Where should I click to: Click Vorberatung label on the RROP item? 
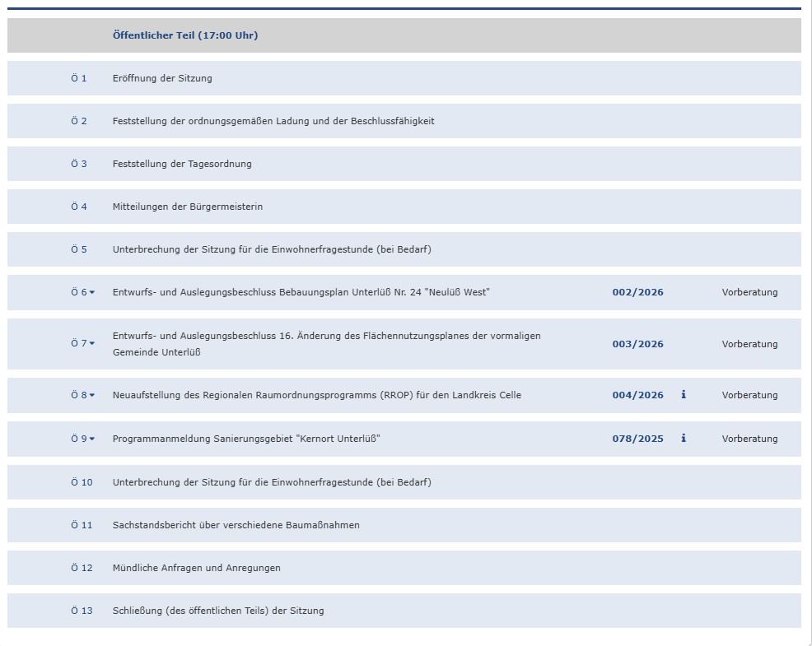(749, 395)
